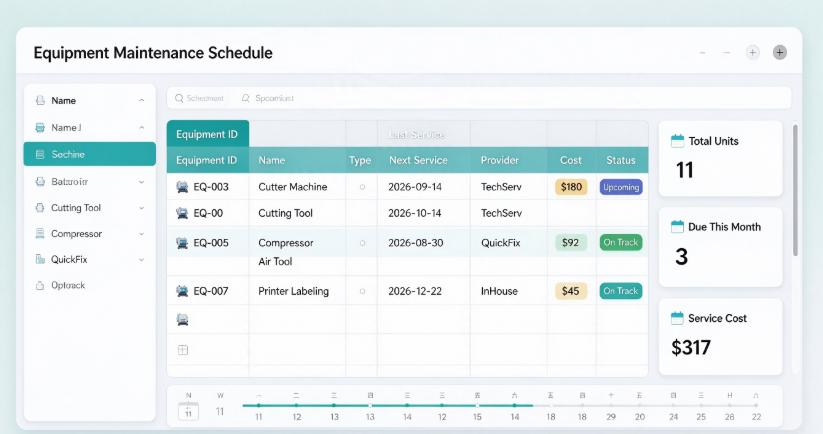Expand the Batxroirr sidebar chevron

click(x=142, y=182)
